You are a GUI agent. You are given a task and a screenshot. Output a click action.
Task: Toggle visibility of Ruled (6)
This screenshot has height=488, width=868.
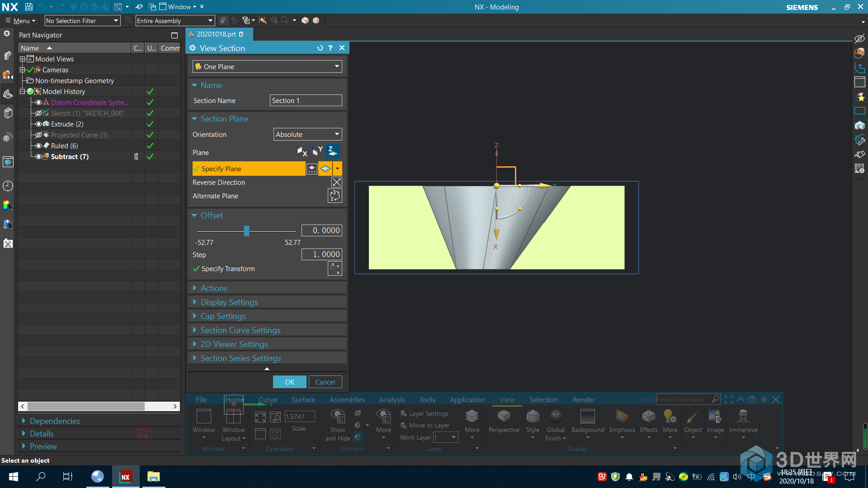(x=39, y=146)
